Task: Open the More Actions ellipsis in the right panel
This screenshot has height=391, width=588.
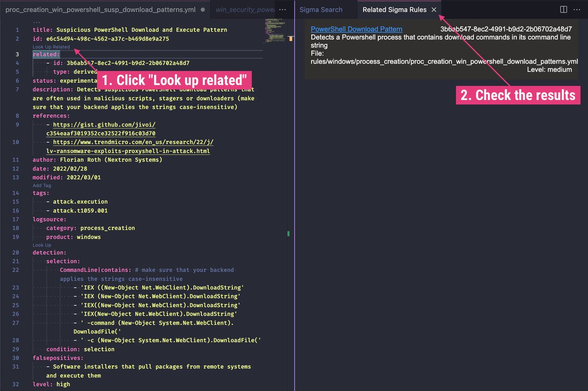Action: 577,9
